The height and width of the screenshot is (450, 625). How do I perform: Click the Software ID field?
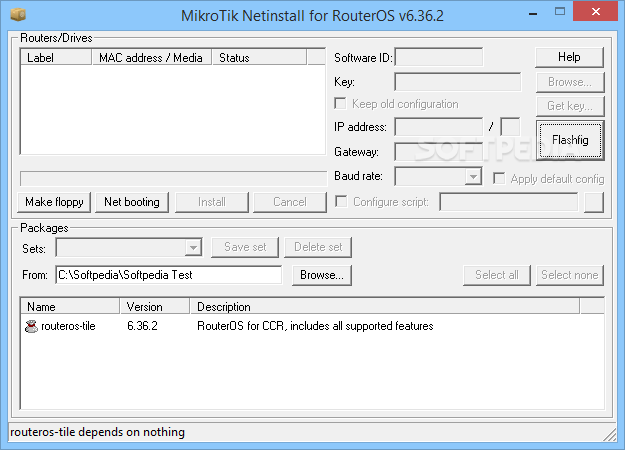pos(438,57)
